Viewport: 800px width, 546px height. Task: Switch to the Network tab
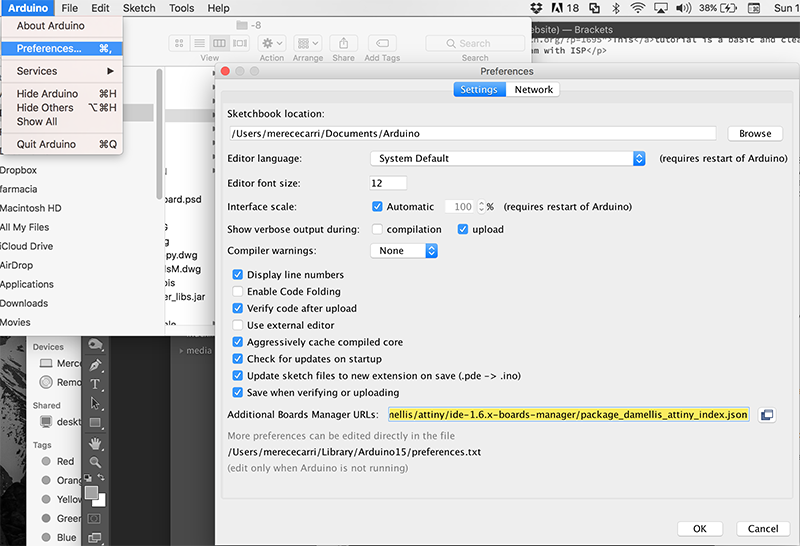click(533, 90)
